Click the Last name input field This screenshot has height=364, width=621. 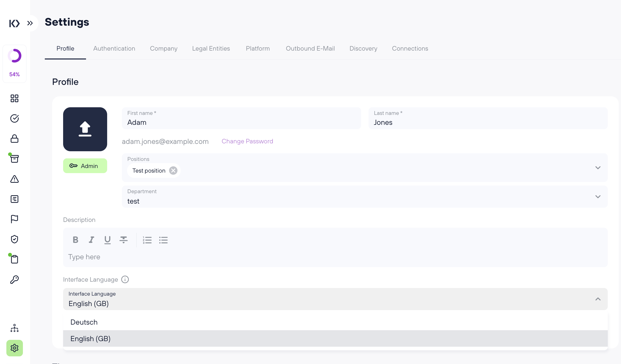tap(488, 118)
